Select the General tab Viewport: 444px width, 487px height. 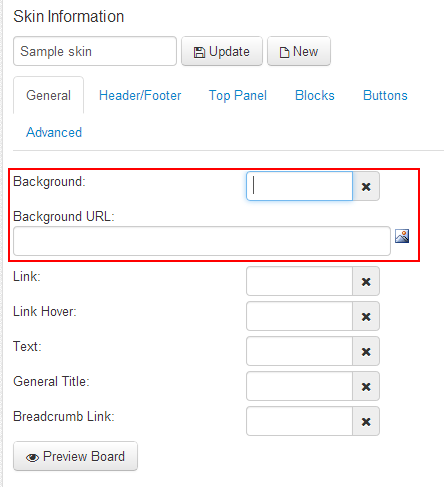[48, 96]
